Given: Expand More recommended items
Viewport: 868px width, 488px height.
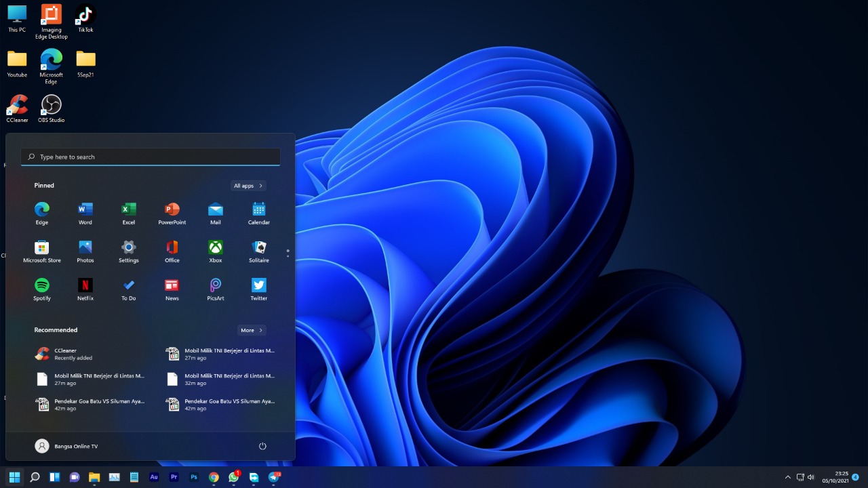Looking at the screenshot, I should (252, 330).
